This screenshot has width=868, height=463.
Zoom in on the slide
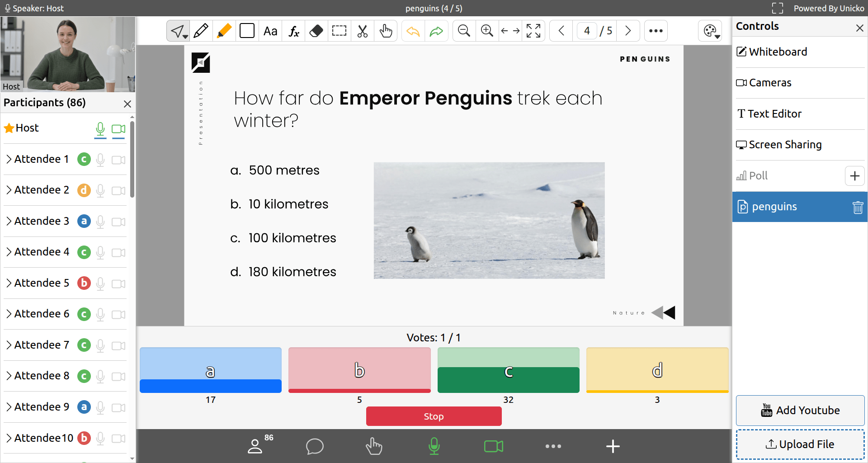(487, 31)
